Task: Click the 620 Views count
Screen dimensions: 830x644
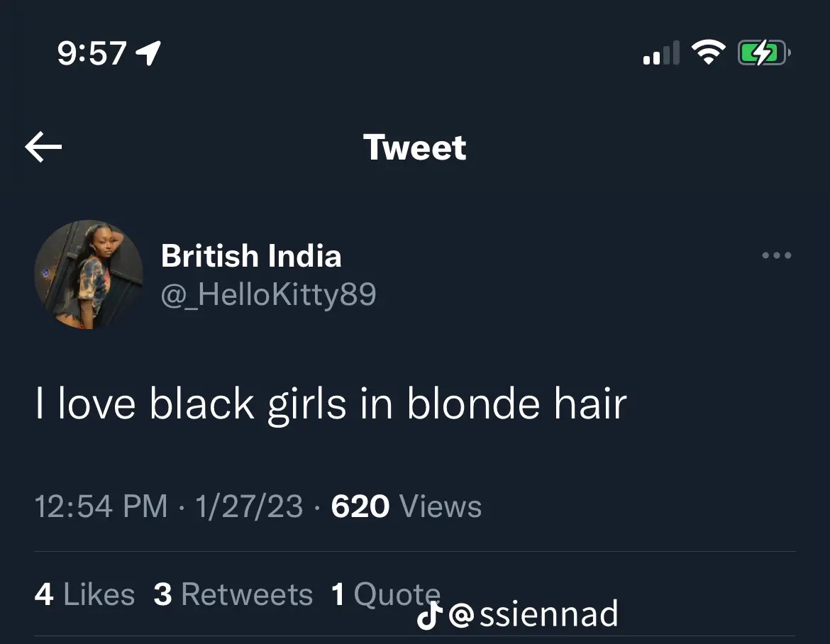Action: pyautogui.click(x=406, y=506)
